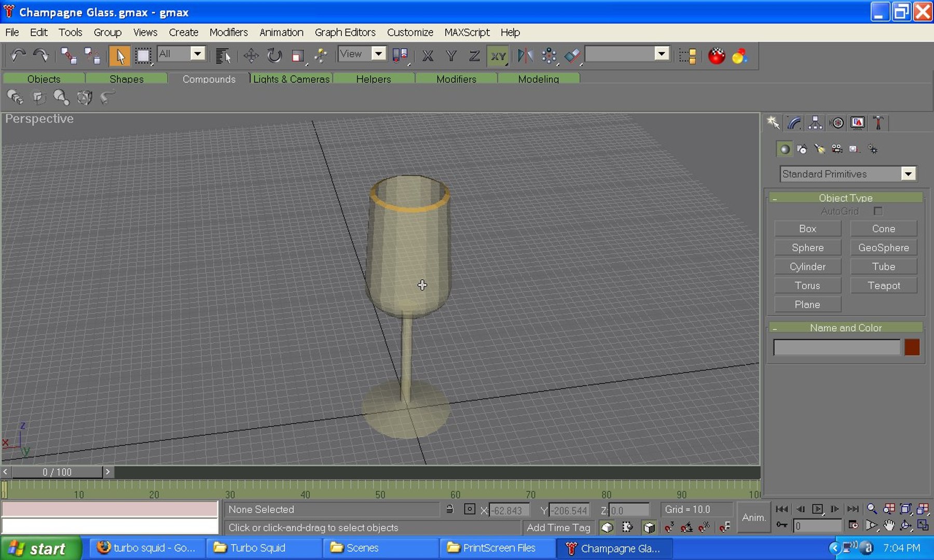The image size is (934, 560).
Task: Collapse the Object Type rollout
Action: (845, 198)
